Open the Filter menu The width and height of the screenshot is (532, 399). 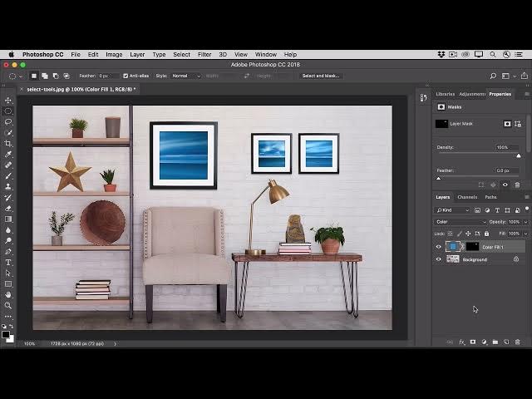(204, 54)
